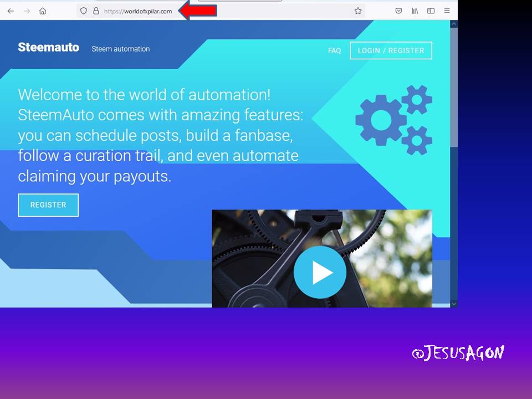The height and width of the screenshot is (399, 532).
Task: Click the tracking protection shield icon
Action: pyautogui.click(x=84, y=11)
